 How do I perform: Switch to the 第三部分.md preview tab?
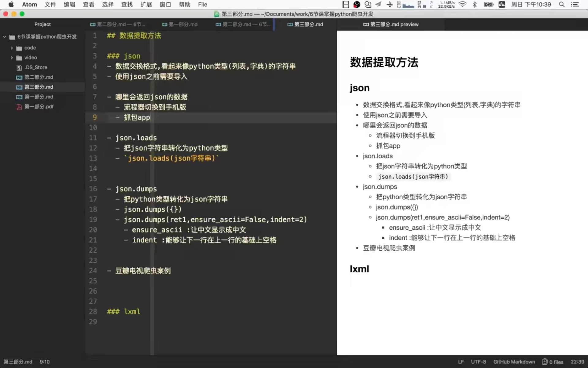(x=391, y=24)
